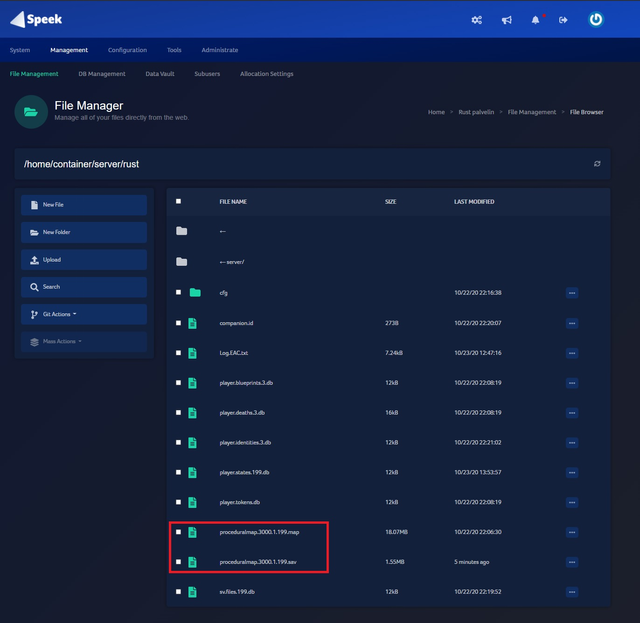Open actions menu for Log.EAC.txt row
Screen dimensions: 640x623
572,353
